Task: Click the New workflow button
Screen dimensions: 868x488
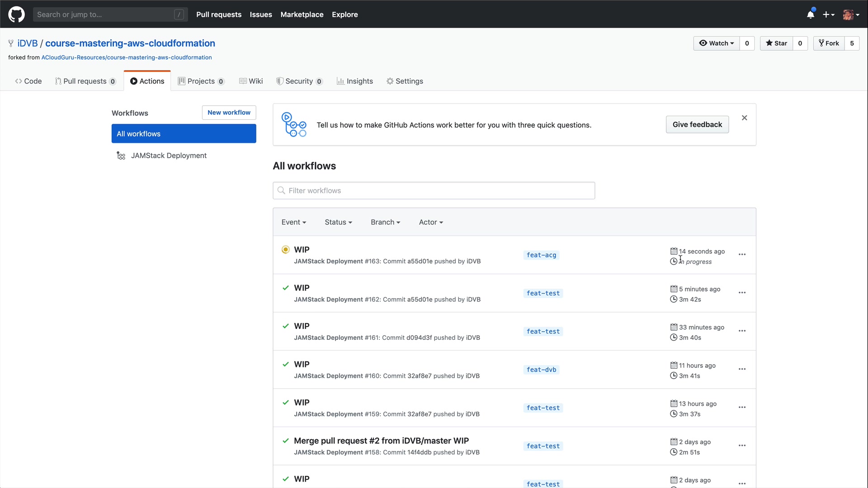Action: (x=229, y=113)
